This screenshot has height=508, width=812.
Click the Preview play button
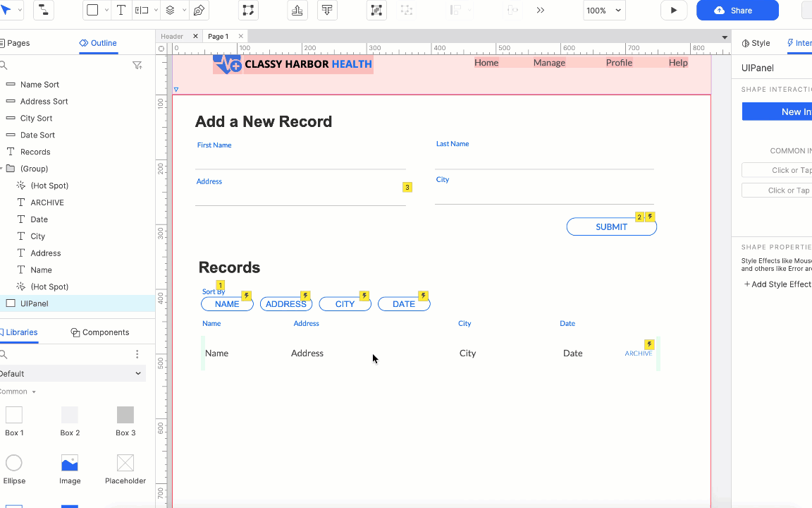tap(673, 11)
